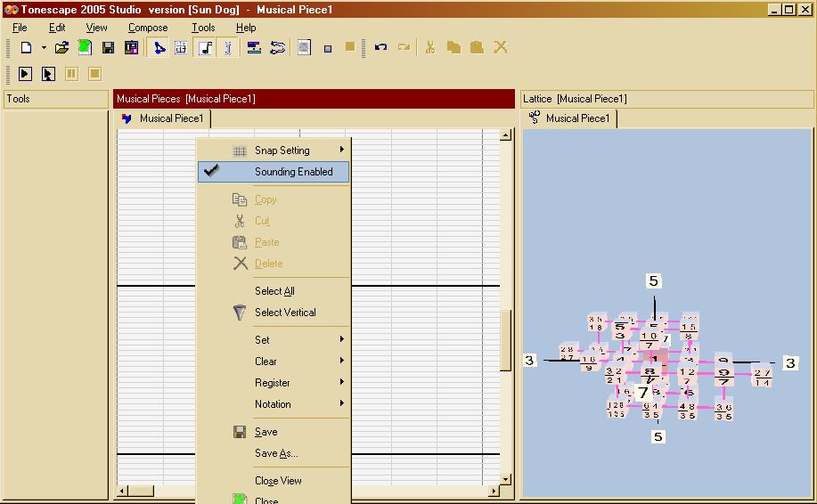Click the horizontal scrollbar thumb
This screenshot has width=817, height=504.
click(141, 491)
